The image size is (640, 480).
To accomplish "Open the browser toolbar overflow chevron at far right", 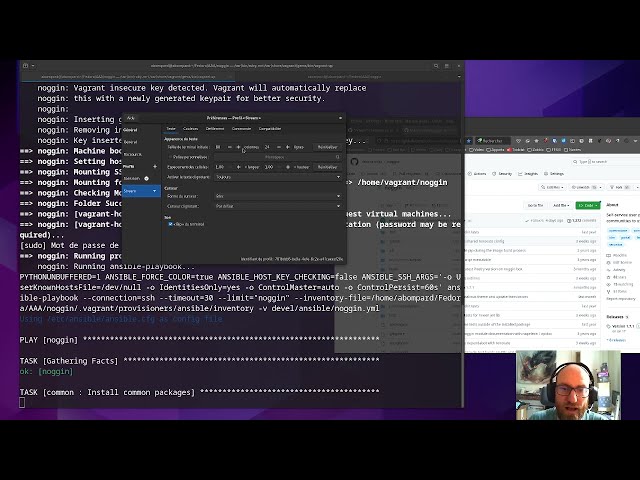I will tap(636, 141).
